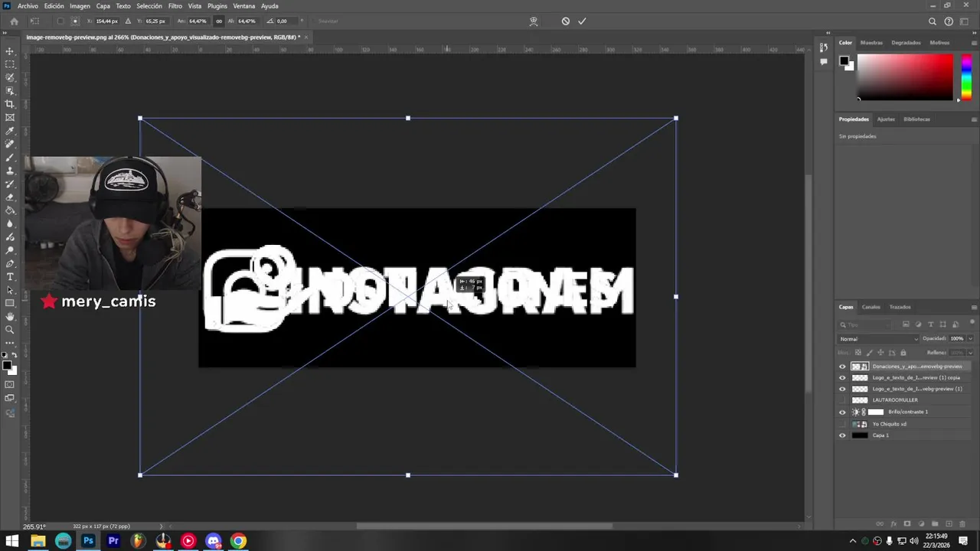Screen dimensions: 980x551
Task: Select the Frame tool
Action: tap(10, 117)
